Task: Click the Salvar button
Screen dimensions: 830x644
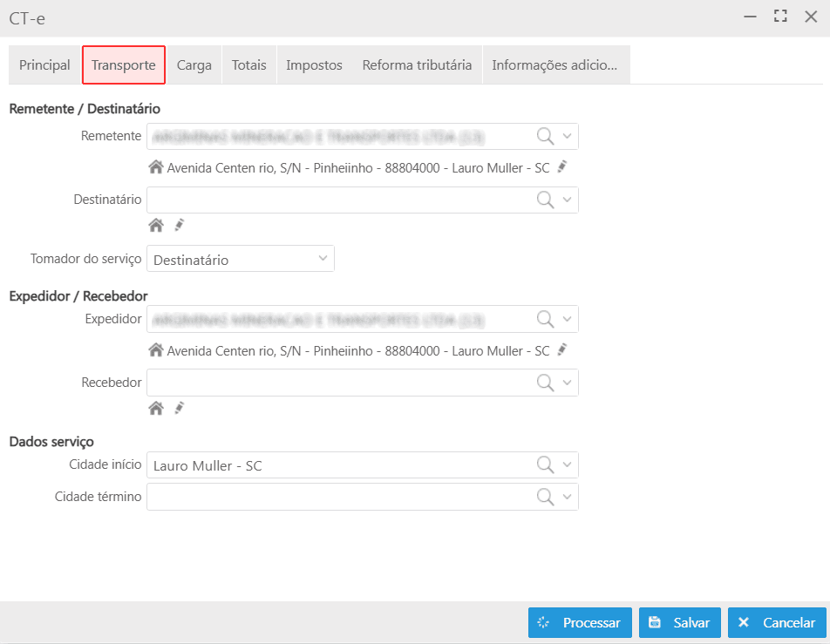Action: [x=680, y=623]
